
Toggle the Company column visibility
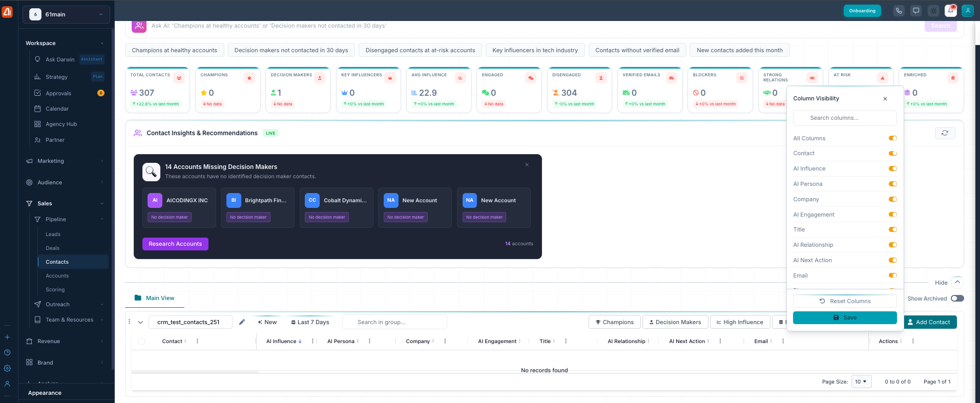893,199
